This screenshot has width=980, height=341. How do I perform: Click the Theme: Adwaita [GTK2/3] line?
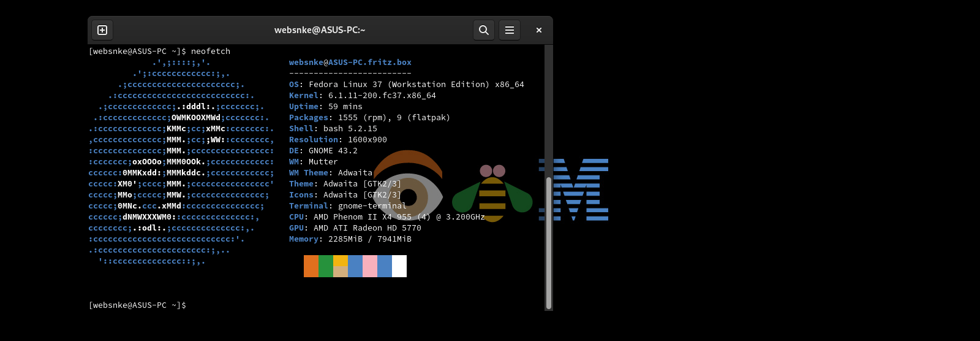345,184
